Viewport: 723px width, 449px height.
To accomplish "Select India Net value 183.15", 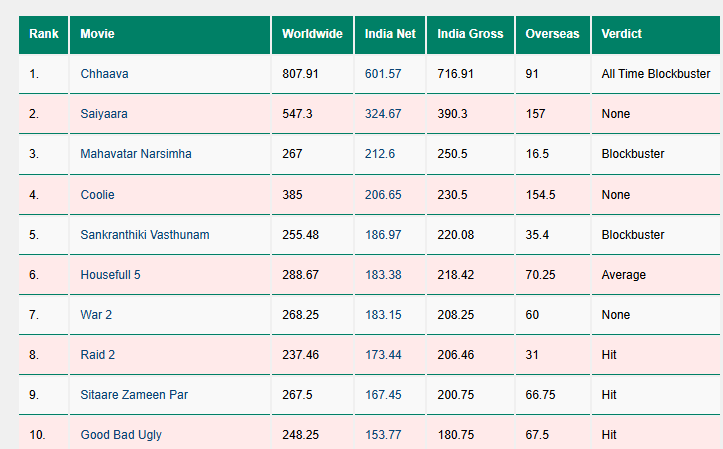I will pyautogui.click(x=383, y=315).
